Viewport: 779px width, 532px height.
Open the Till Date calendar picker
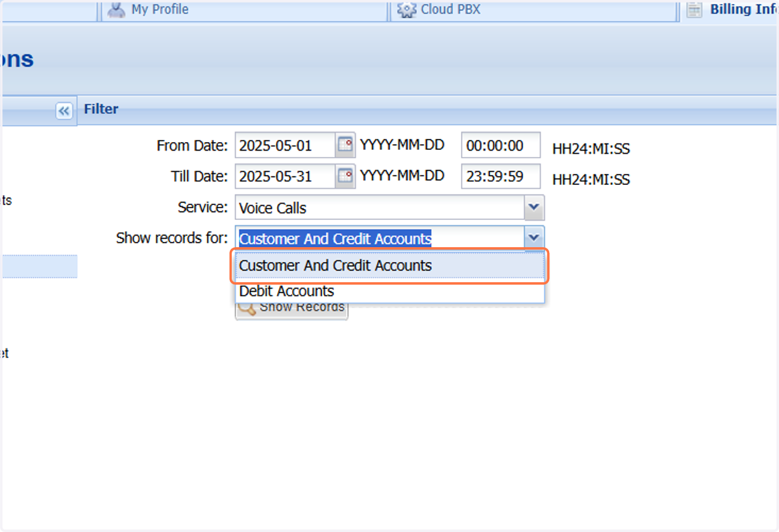345,176
